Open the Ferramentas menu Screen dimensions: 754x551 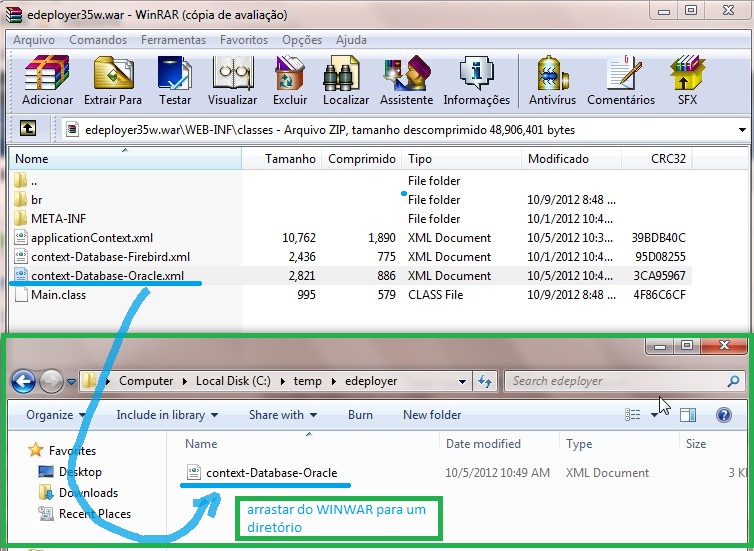pyautogui.click(x=173, y=40)
